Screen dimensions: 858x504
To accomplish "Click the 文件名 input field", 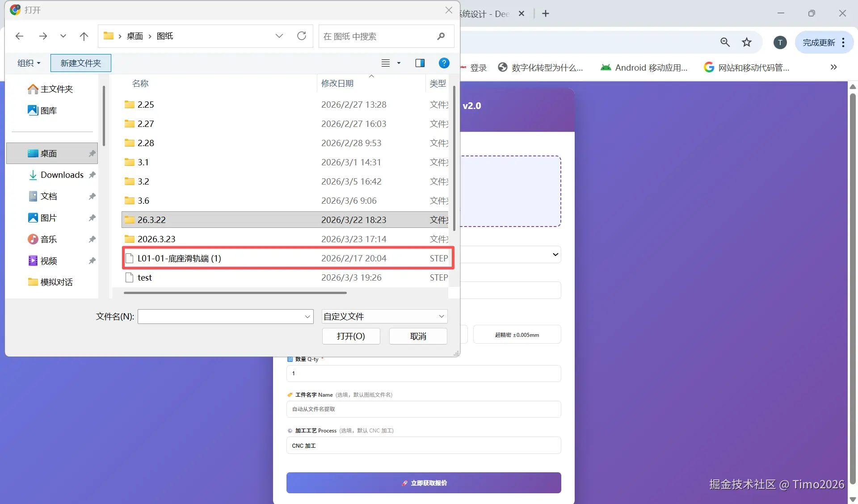I will click(x=221, y=316).
